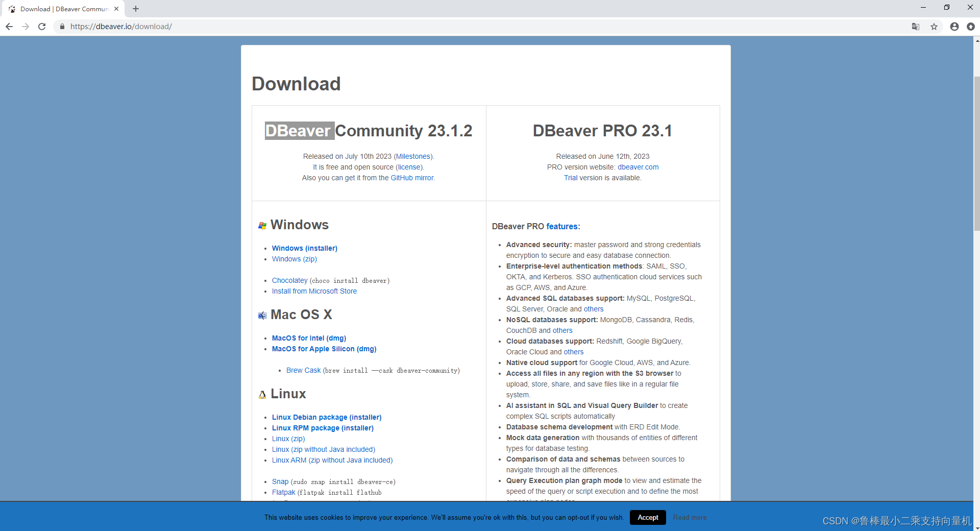980x531 pixels.
Task: Click the Linux penguin icon
Action: point(262,395)
